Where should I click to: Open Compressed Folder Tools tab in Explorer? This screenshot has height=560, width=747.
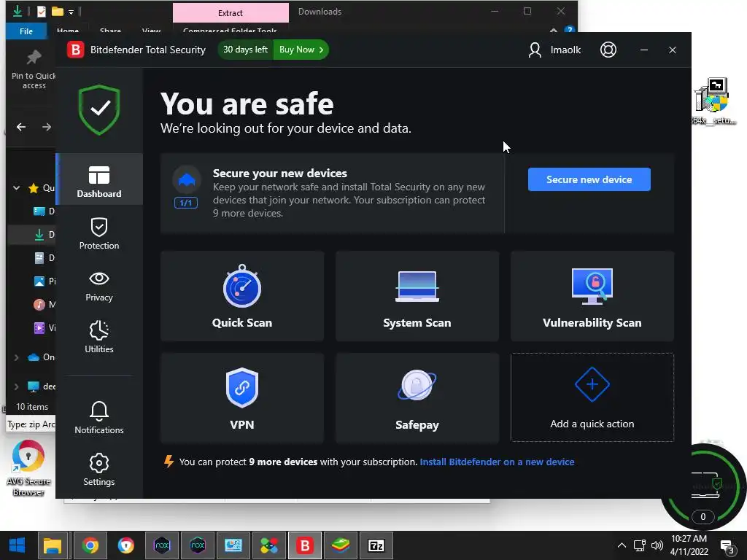click(230, 31)
